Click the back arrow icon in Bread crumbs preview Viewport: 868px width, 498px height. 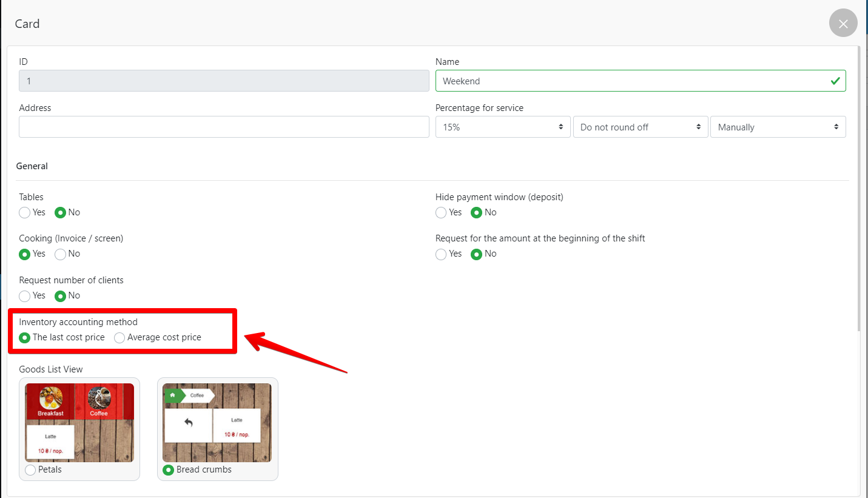pos(188,423)
